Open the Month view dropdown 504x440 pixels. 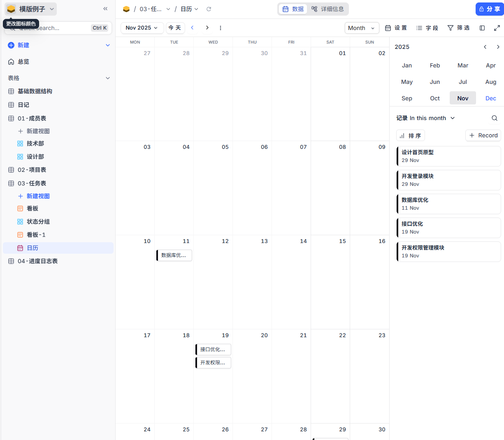coord(362,28)
